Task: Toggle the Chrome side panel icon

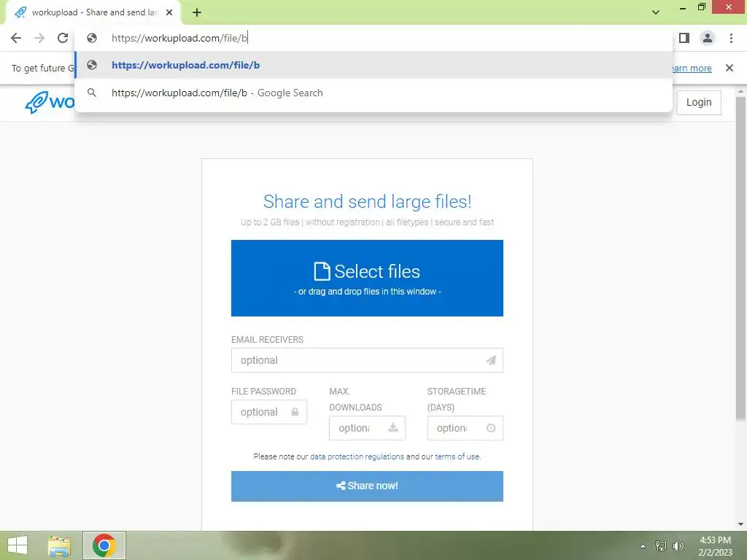Action: click(x=684, y=38)
